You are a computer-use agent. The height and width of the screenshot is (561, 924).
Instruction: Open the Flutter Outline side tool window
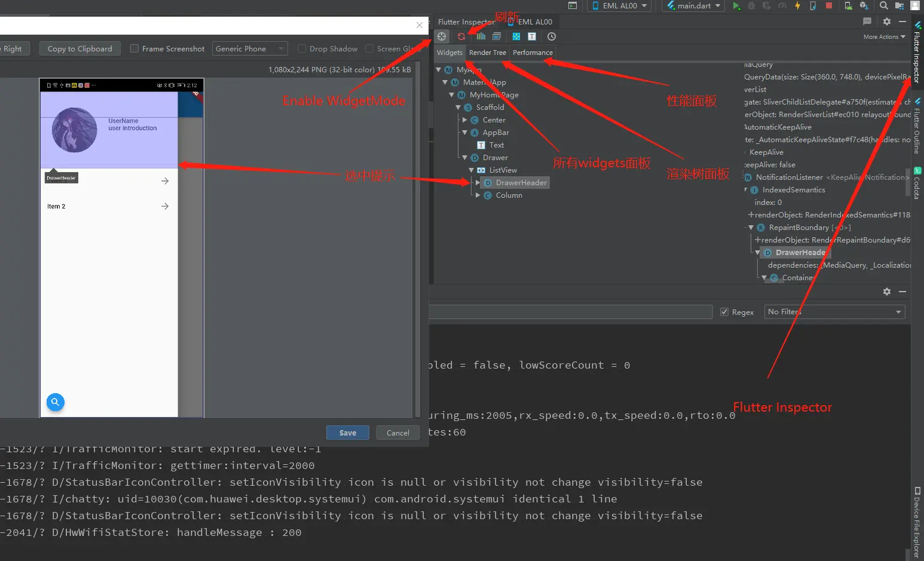click(917, 127)
